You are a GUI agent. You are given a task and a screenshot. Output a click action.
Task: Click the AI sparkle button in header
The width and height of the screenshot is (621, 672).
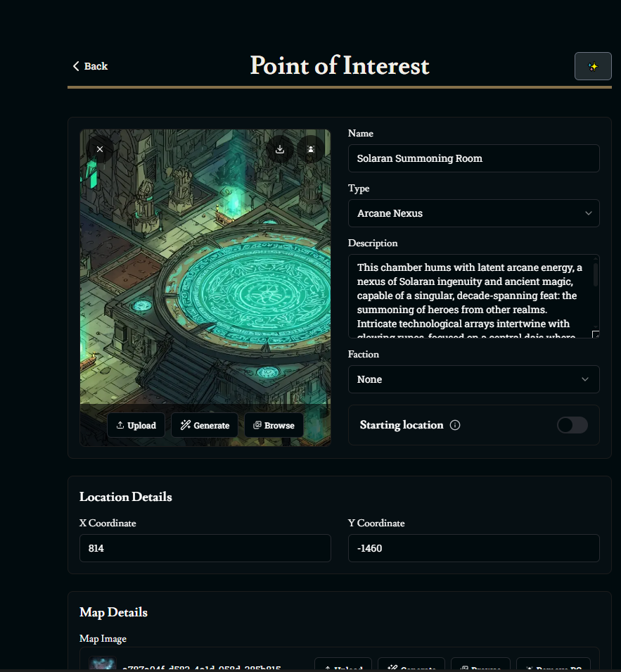pyautogui.click(x=593, y=66)
